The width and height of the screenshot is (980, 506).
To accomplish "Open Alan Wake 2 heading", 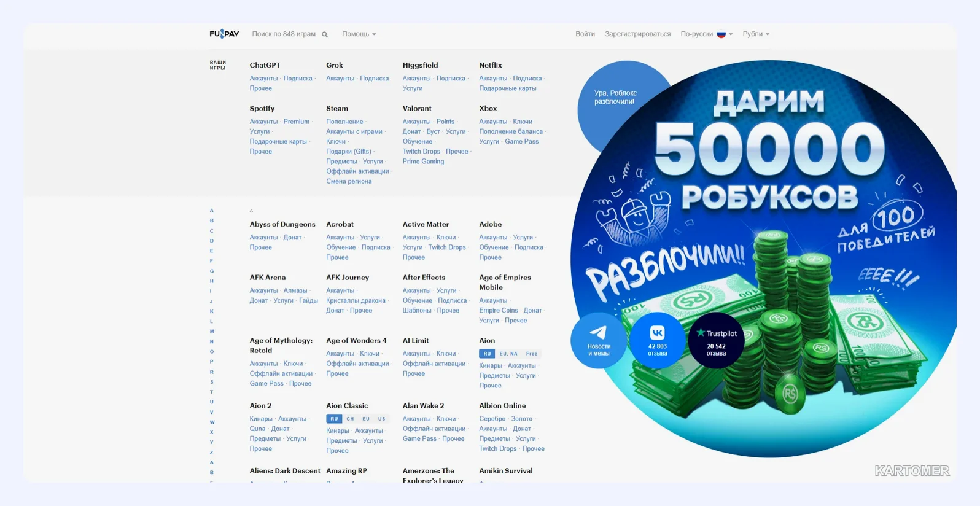I will (423, 405).
